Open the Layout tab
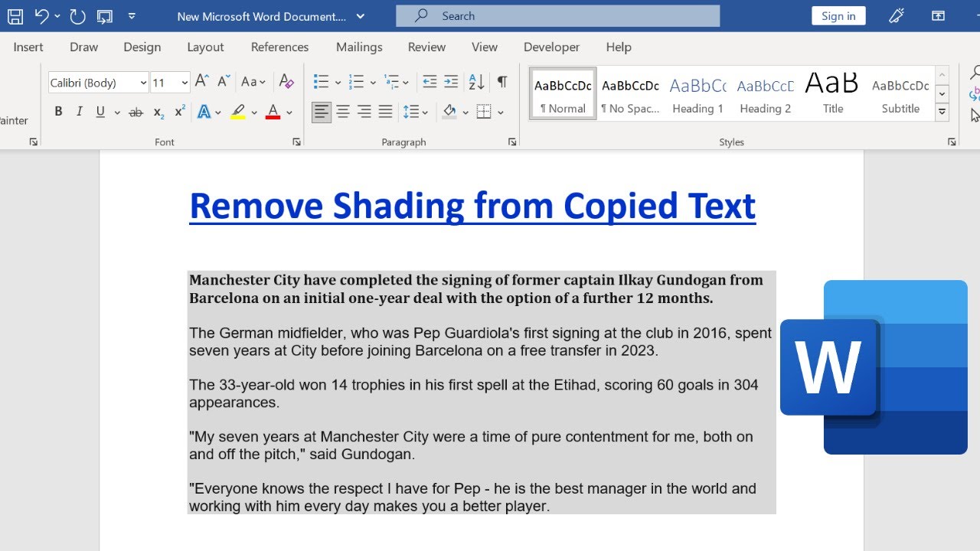This screenshot has height=551, width=980. 206,47
